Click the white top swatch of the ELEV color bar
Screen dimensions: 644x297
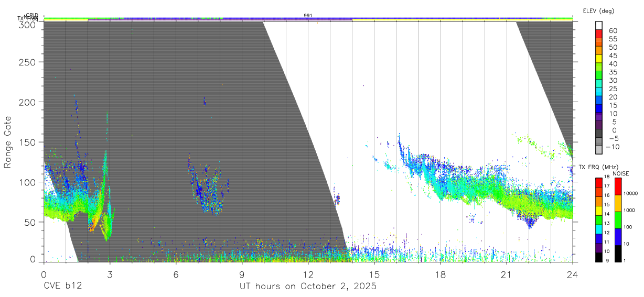pos(599,25)
